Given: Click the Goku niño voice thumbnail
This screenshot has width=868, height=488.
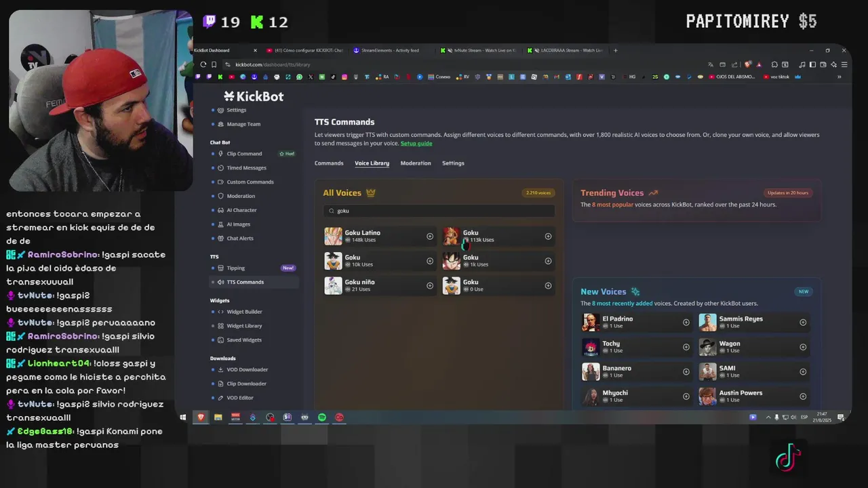Looking at the screenshot, I should pyautogui.click(x=333, y=285).
